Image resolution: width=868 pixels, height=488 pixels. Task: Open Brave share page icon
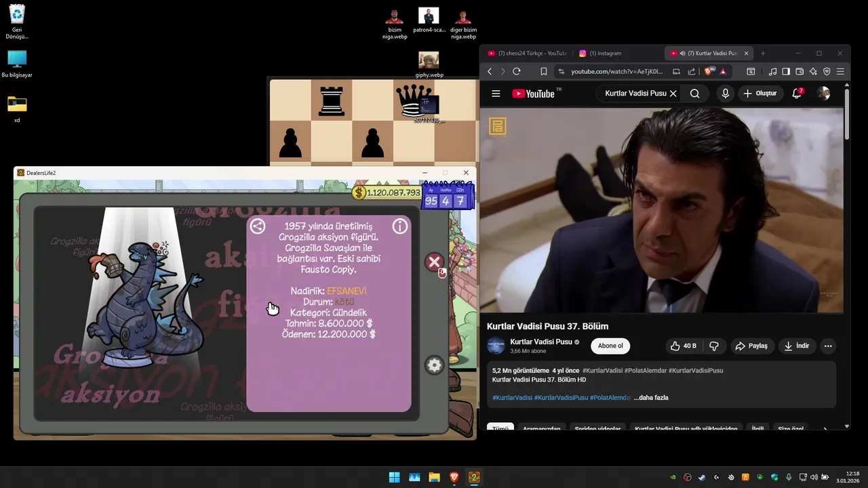[691, 71]
